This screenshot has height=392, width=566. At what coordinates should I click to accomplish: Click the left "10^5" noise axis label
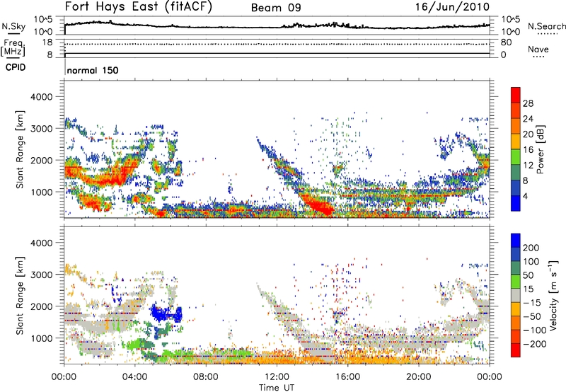point(44,20)
